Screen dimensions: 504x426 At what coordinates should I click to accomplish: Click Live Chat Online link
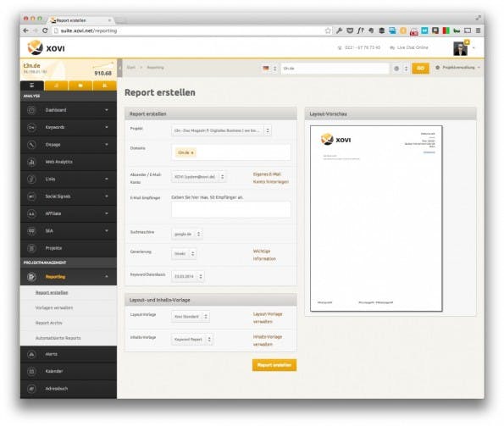409,47
